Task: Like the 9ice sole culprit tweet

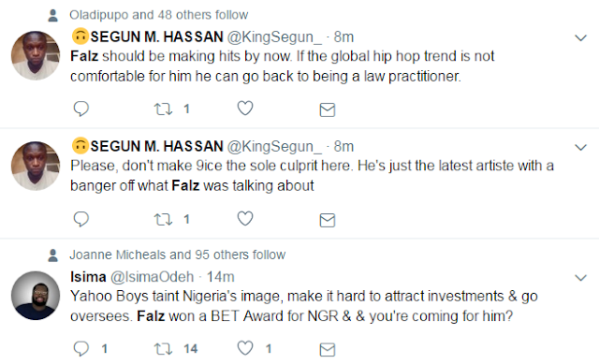Action: 245,219
